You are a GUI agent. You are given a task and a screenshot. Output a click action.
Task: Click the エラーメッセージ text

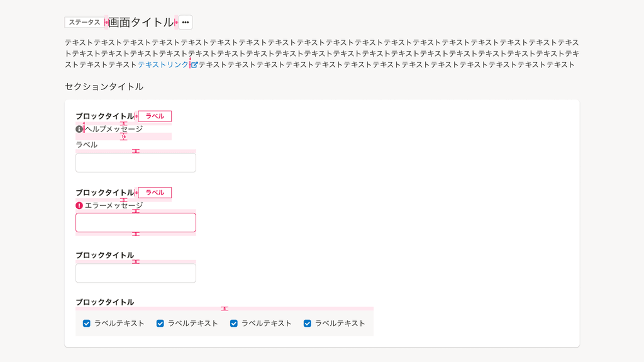pos(114,205)
